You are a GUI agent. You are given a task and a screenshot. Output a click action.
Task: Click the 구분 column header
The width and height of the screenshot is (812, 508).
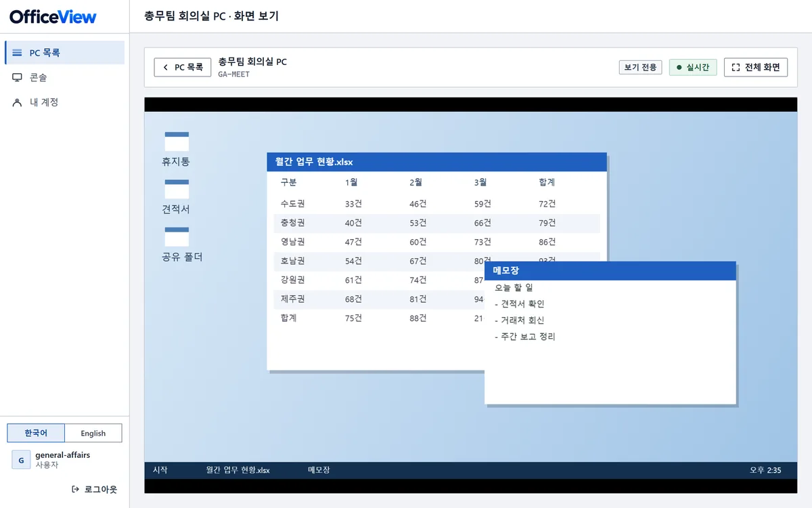(288, 182)
